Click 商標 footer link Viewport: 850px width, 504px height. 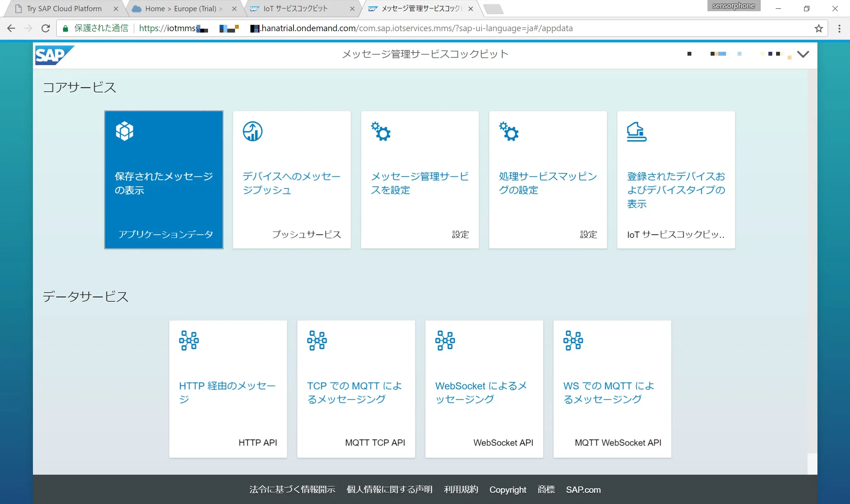[546, 490]
